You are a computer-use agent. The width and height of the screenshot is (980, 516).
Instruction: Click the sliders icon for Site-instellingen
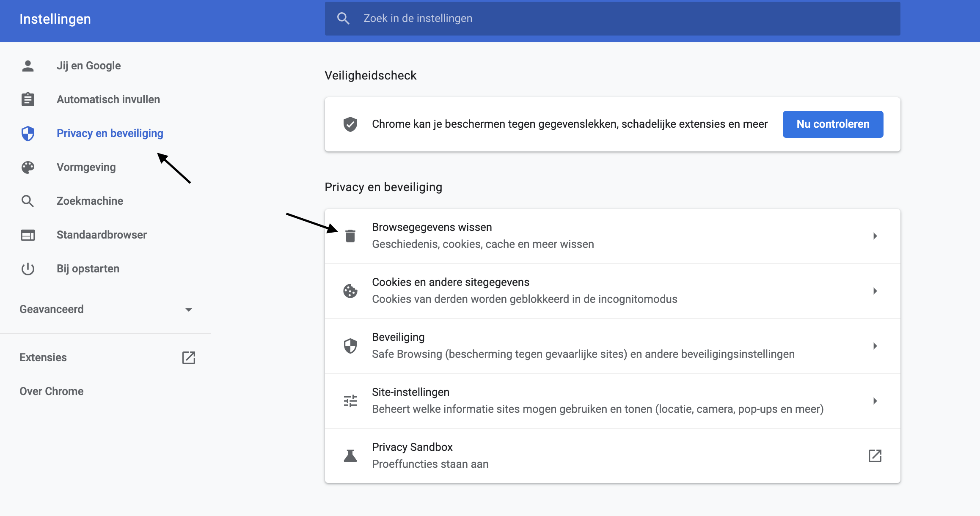tap(350, 401)
